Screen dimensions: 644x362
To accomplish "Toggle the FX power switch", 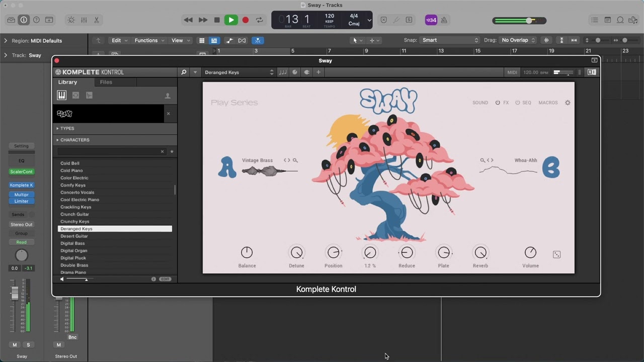I will 498,103.
